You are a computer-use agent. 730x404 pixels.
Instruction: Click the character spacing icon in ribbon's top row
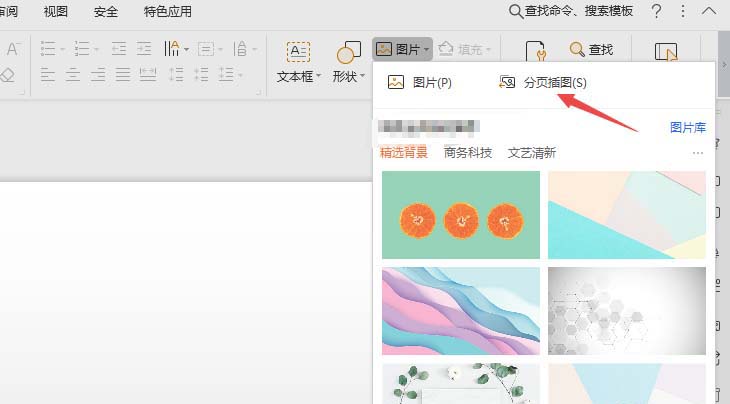[240, 48]
